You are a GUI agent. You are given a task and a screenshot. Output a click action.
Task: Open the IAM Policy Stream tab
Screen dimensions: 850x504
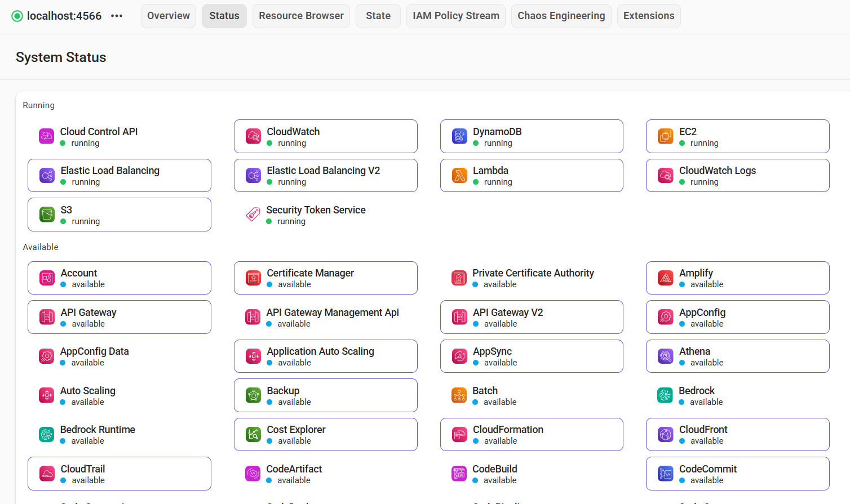point(455,16)
